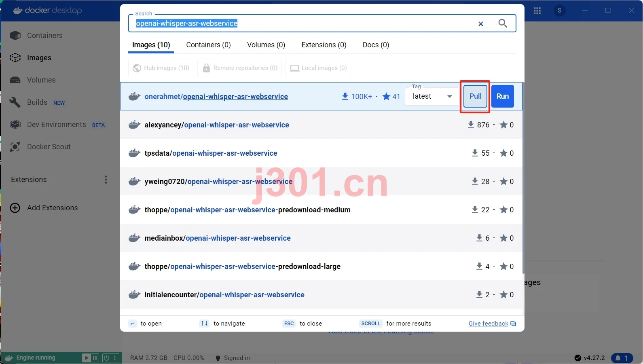Open the Extensions three-dot menu
Screen dimensions: 643x364
click(106, 180)
